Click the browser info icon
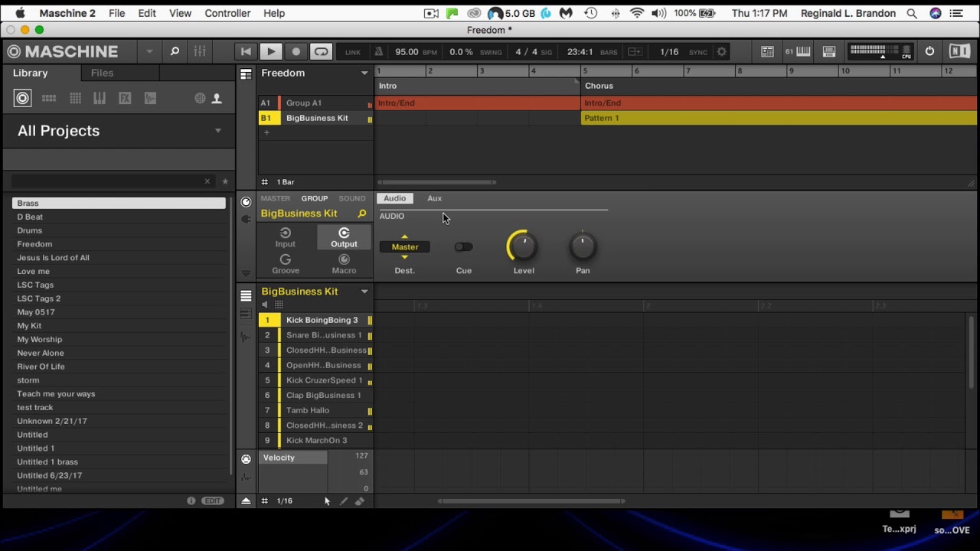The height and width of the screenshot is (551, 980). point(191,500)
